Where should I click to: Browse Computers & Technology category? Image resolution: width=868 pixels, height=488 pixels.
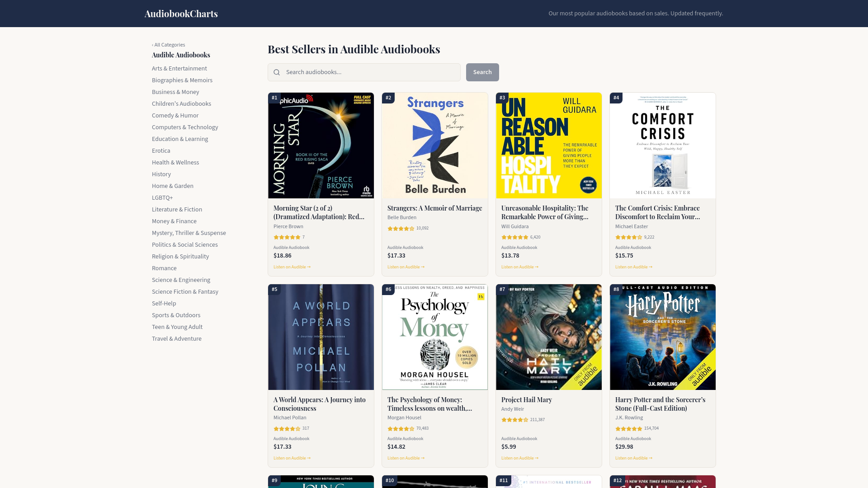(185, 127)
